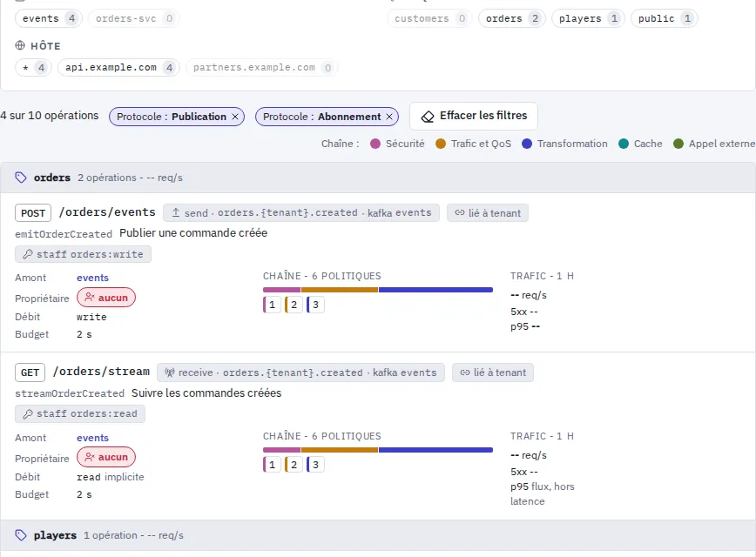756x557 pixels.
Task: Toggle the customers filter chip
Action: tap(429, 18)
